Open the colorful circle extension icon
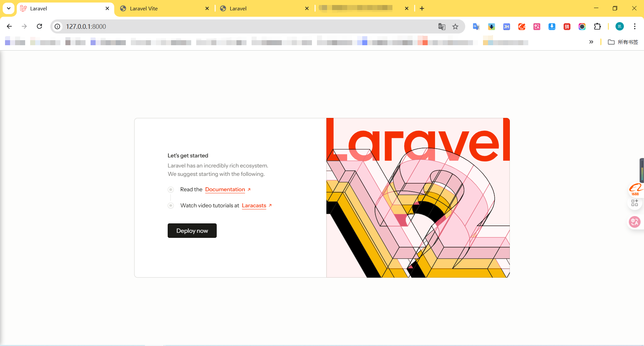Screen dimensions: 644x346 [582, 26]
